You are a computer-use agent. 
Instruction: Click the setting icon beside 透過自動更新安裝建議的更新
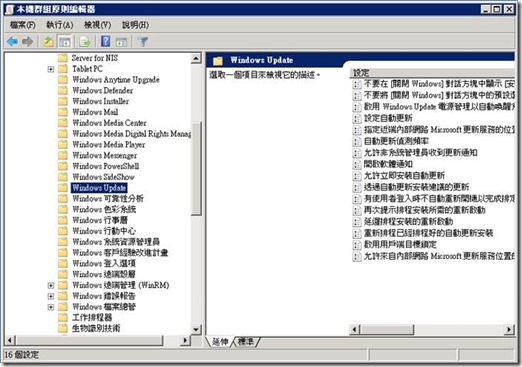pos(357,187)
